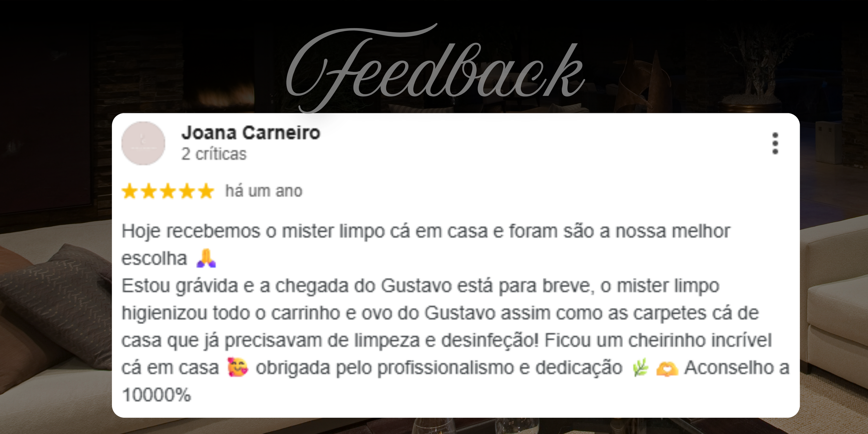Select the fourth gold rating star
Screen dimensions: 868x434
pos(187,191)
